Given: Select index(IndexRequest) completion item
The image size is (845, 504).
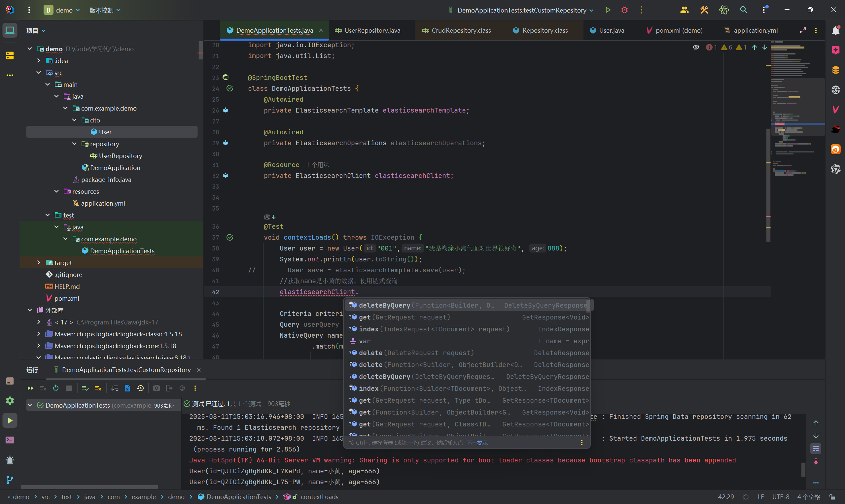Looking at the screenshot, I should coord(468,329).
